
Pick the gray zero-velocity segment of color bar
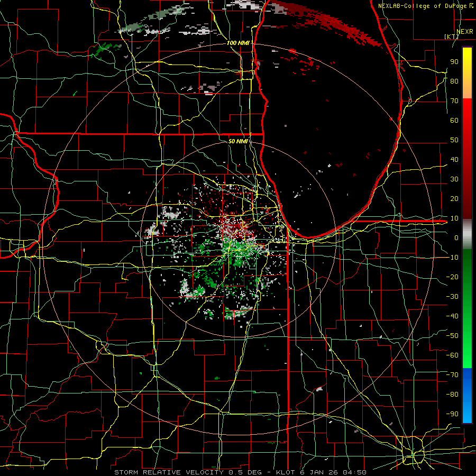click(467, 234)
